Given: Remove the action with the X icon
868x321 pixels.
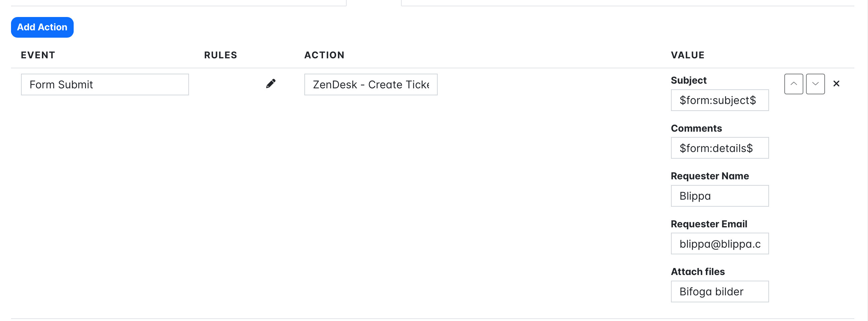Looking at the screenshot, I should (x=836, y=84).
